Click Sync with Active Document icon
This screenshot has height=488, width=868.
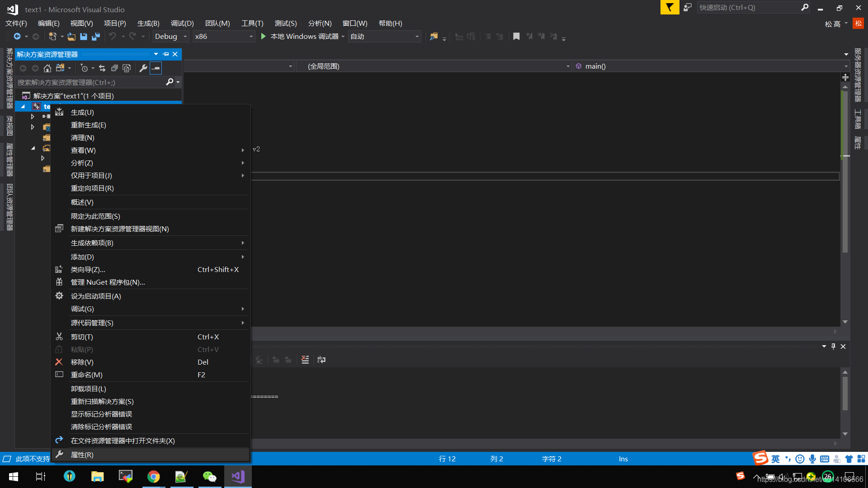tap(102, 68)
